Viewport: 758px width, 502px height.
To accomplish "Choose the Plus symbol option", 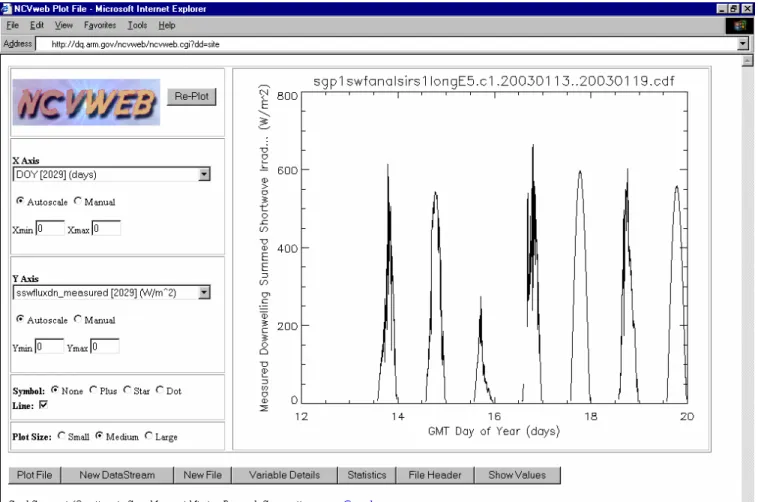I will pos(93,390).
